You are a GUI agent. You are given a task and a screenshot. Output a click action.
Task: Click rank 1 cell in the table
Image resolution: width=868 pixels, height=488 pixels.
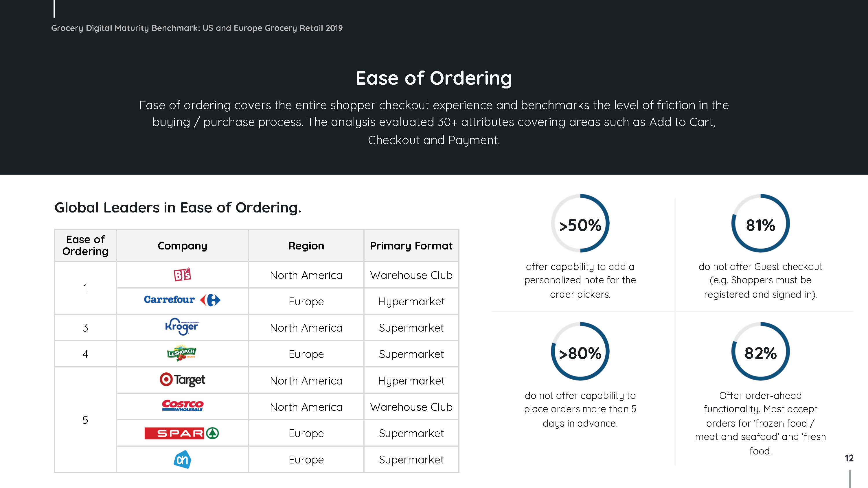point(85,288)
